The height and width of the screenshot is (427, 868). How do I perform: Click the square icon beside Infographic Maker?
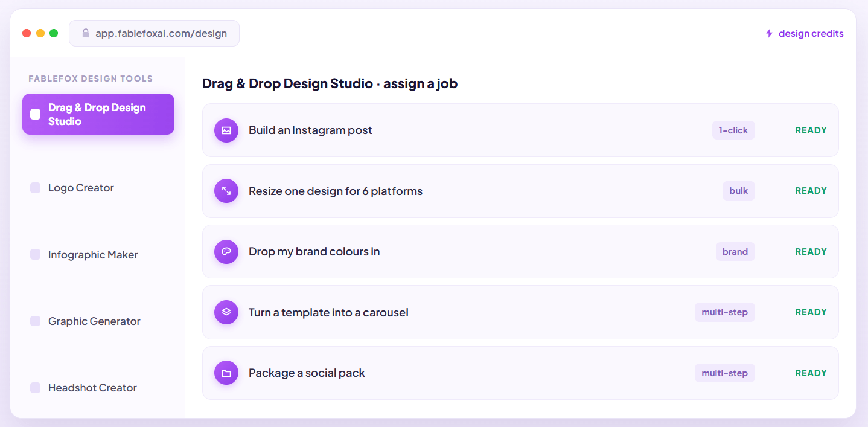tap(36, 255)
